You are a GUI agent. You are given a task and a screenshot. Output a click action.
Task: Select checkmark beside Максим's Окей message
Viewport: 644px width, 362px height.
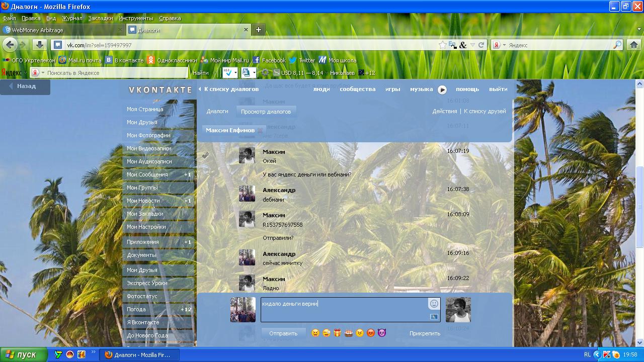205,155
